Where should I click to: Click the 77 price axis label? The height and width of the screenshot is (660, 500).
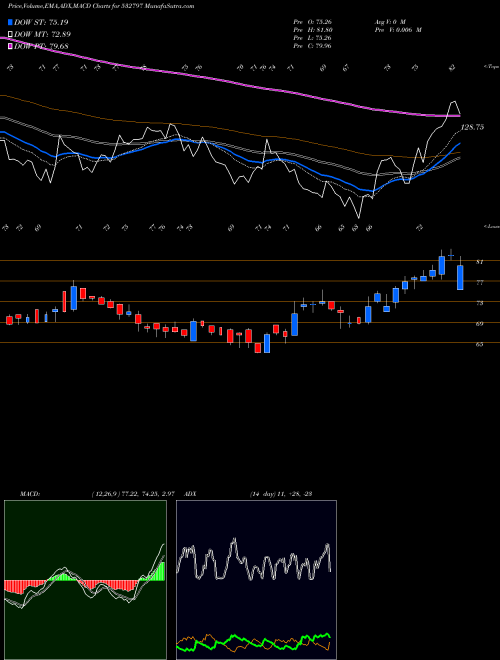(x=479, y=282)
